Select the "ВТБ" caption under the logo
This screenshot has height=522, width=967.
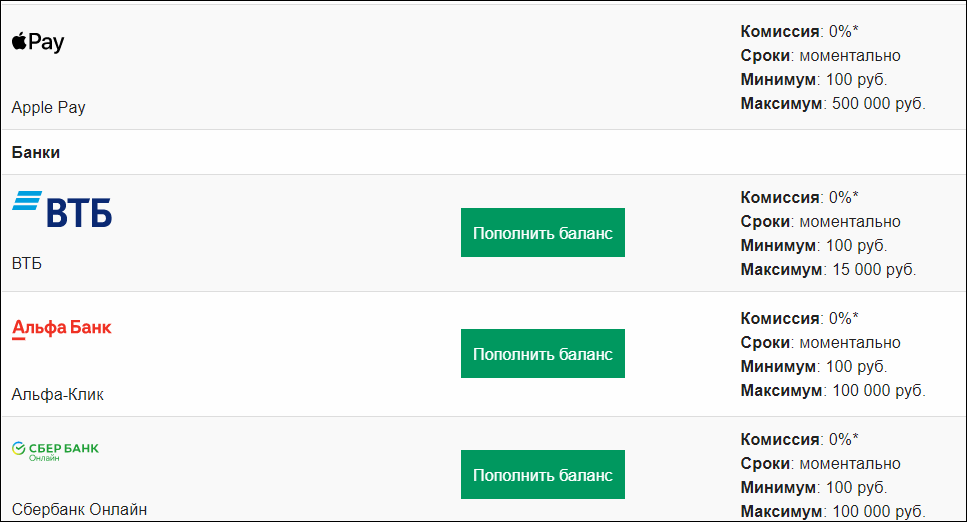[x=27, y=263]
